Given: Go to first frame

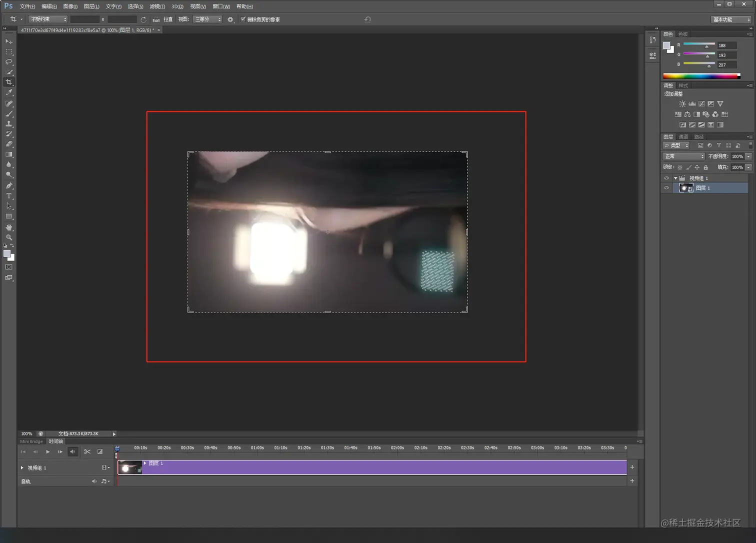Looking at the screenshot, I should pos(23,451).
